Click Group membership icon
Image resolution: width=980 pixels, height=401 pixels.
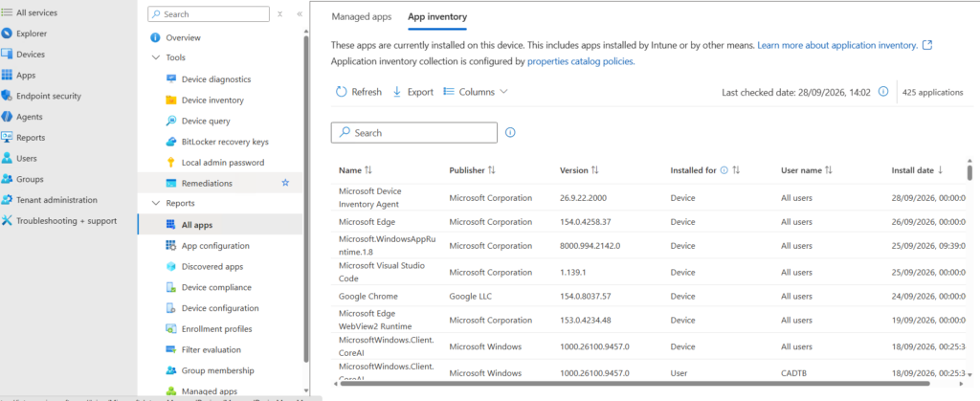tap(170, 370)
